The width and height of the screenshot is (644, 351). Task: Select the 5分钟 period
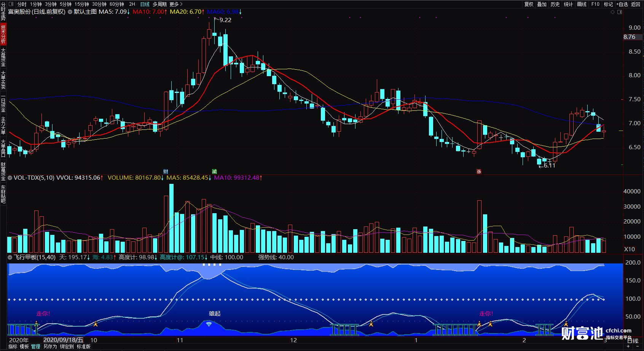[65, 4]
